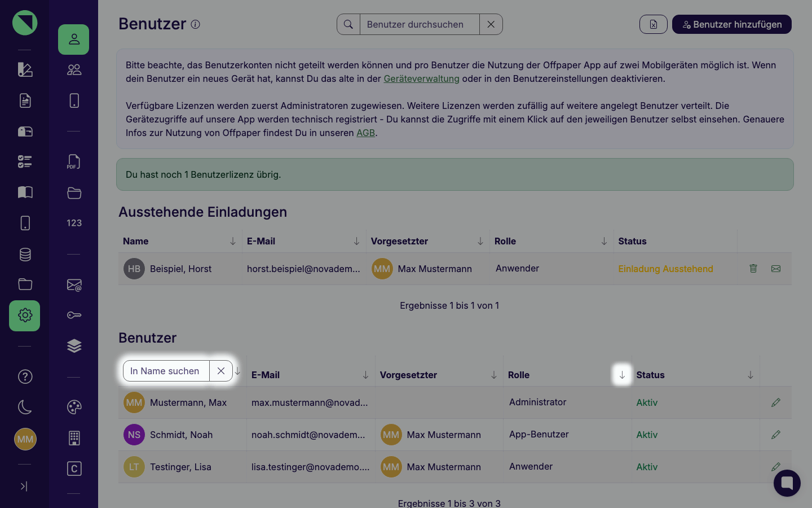Open the AGB link
Screen dimensions: 812x508
click(365, 133)
